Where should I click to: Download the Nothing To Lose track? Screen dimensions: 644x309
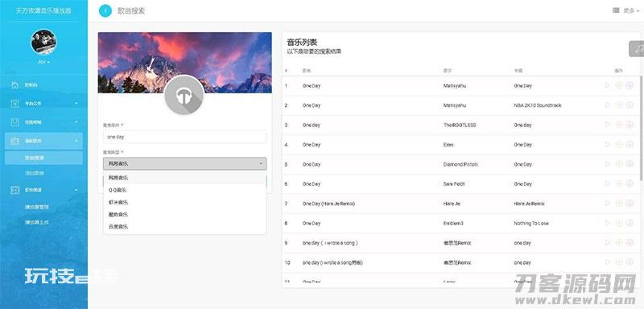[x=630, y=223]
